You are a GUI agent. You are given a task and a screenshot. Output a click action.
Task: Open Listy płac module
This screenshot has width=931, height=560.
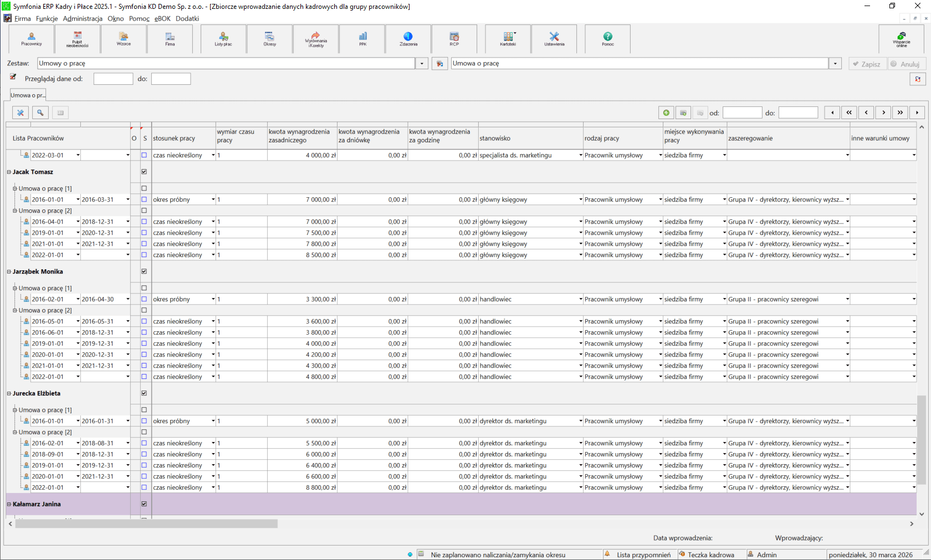pos(223,39)
